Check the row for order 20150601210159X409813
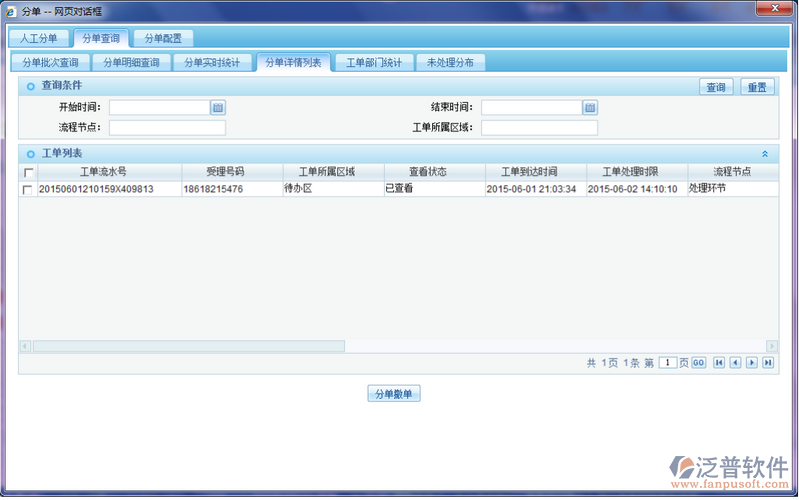The height and width of the screenshot is (500, 799). coord(28,189)
